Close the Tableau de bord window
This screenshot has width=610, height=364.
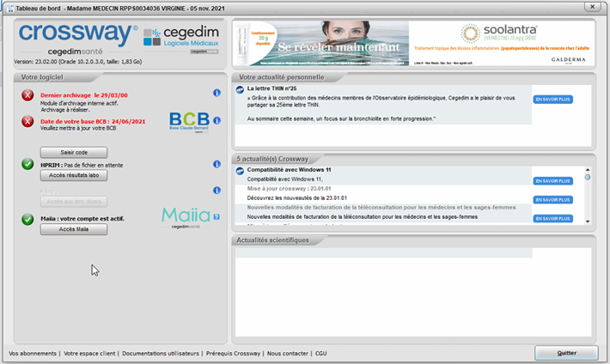pyautogui.click(x=592, y=7)
